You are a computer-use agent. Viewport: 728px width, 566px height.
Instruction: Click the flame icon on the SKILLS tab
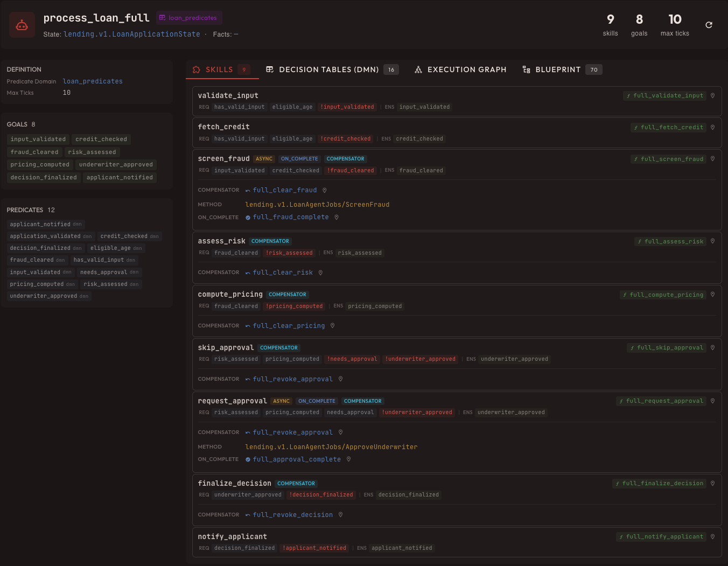click(x=196, y=69)
